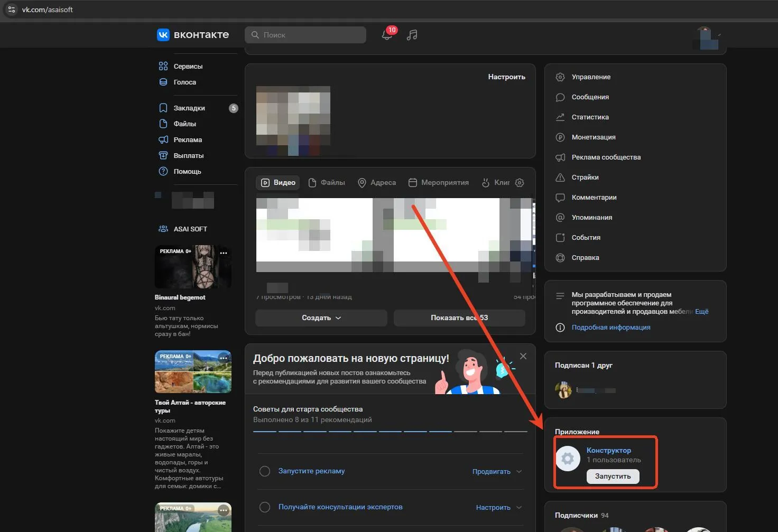This screenshot has height=532, width=778.
Task: Click the browser site info icon
Action: [x=12, y=10]
